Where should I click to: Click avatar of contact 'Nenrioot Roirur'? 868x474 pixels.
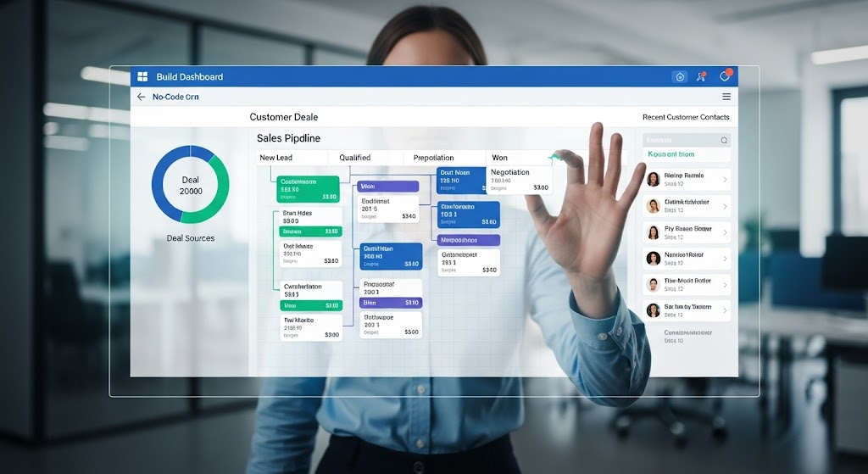click(x=654, y=259)
